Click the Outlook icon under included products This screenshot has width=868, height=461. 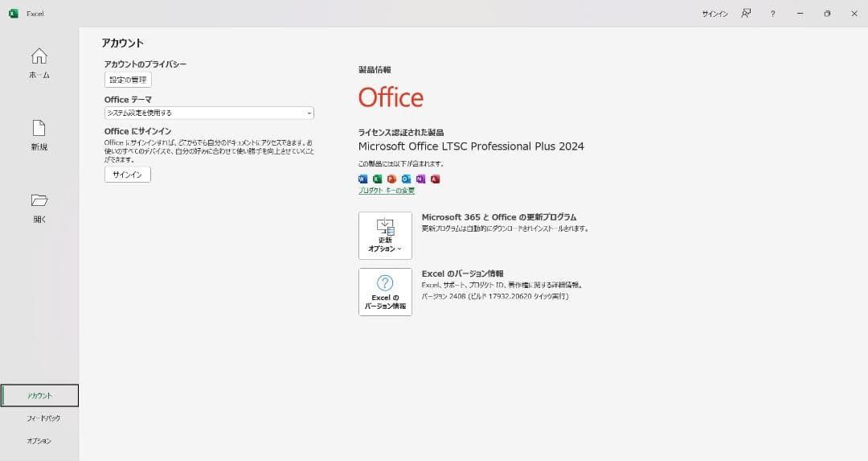406,179
